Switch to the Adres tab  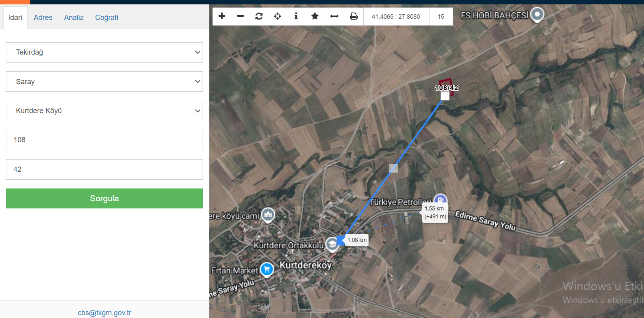[43, 18]
